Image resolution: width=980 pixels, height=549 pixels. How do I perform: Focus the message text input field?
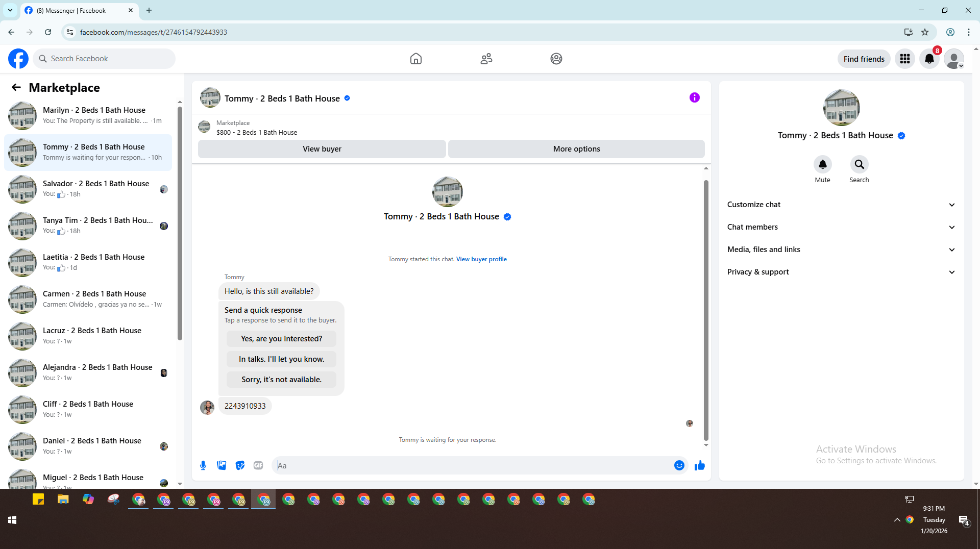(x=473, y=465)
